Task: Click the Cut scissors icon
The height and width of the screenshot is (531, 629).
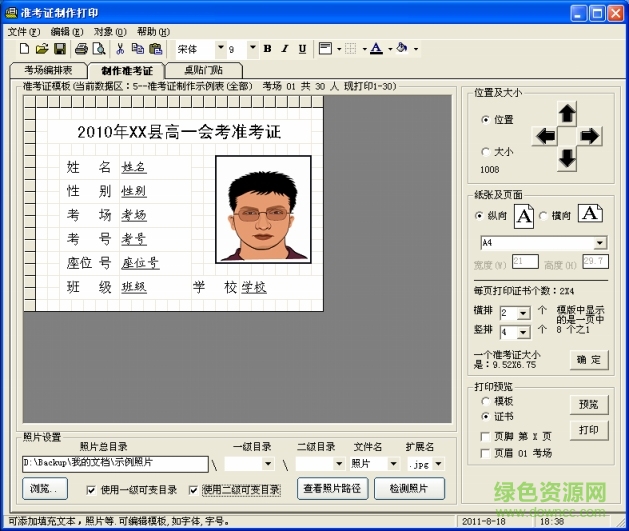Action: 120,49
